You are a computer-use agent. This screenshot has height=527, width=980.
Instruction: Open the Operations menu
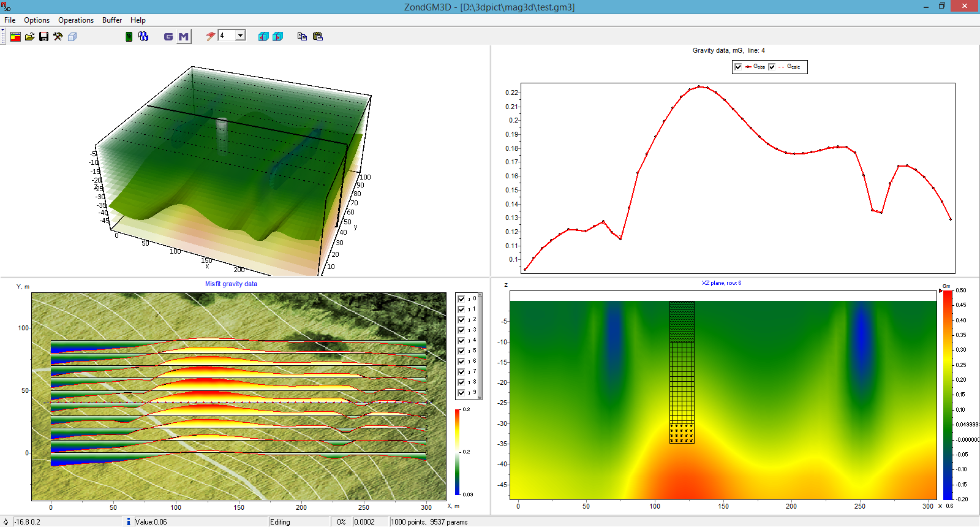pos(76,20)
